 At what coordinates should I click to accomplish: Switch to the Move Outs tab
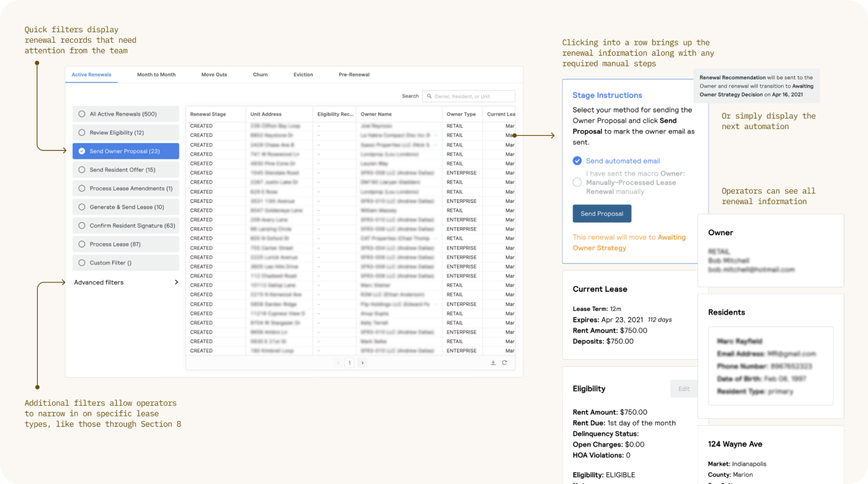point(215,74)
